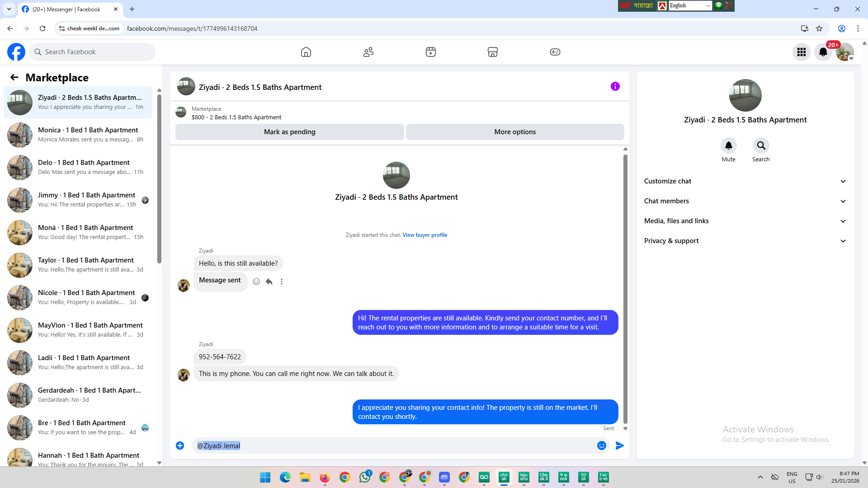
Task: Search in conversation magnifier icon
Action: 761,145
